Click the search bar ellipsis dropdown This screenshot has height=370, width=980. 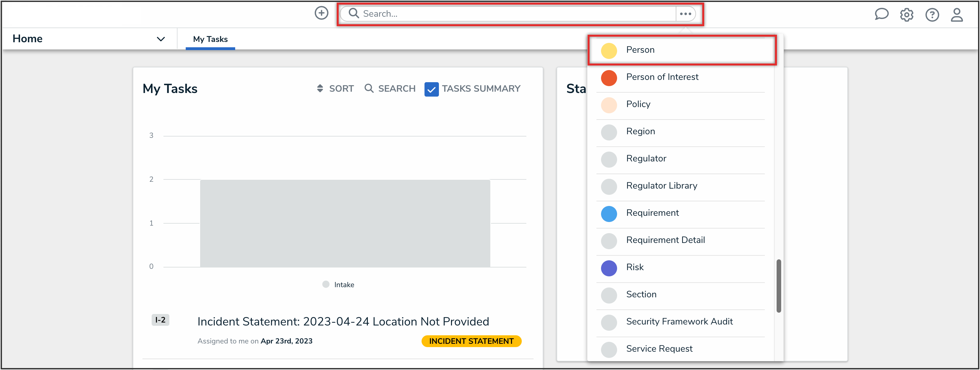click(685, 14)
